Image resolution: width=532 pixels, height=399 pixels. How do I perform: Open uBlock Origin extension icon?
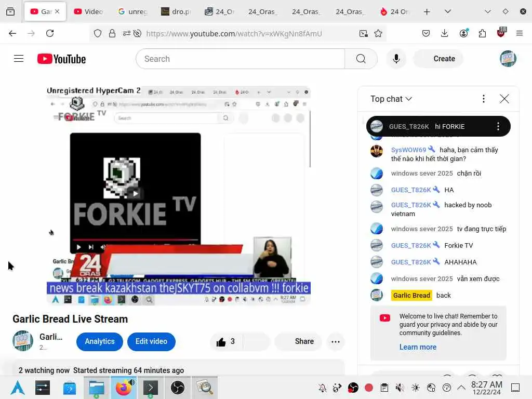(x=501, y=33)
